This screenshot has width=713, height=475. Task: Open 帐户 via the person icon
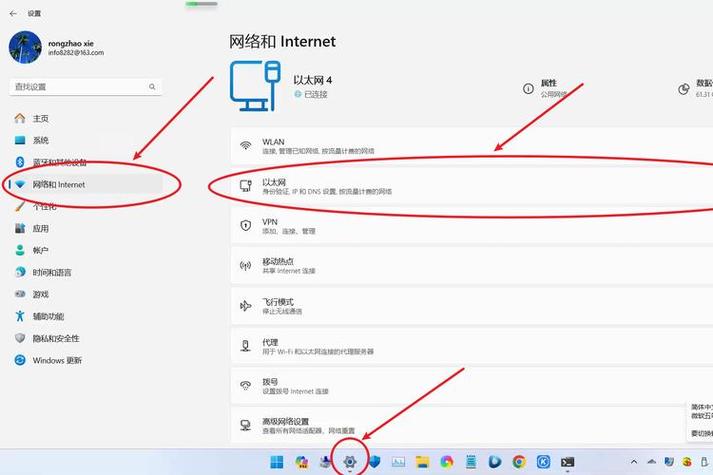tap(20, 250)
